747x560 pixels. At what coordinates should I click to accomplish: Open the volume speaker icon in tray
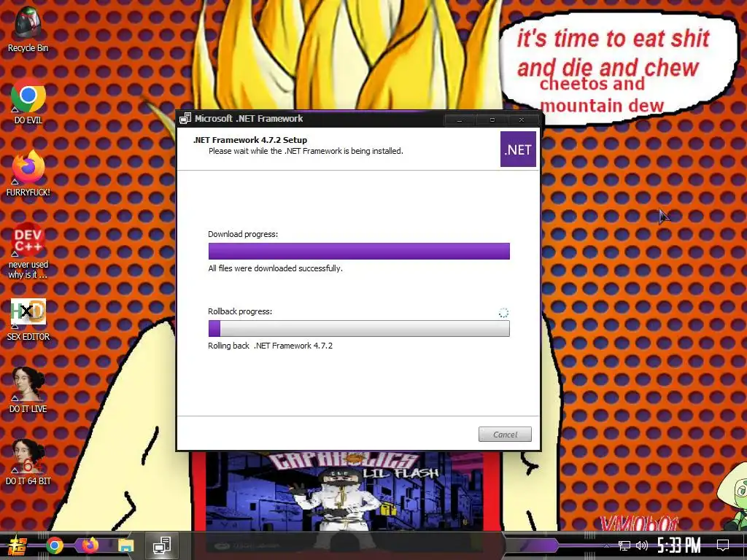pos(642,545)
